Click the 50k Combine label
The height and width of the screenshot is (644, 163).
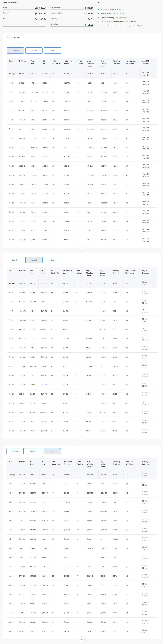[15, 37]
